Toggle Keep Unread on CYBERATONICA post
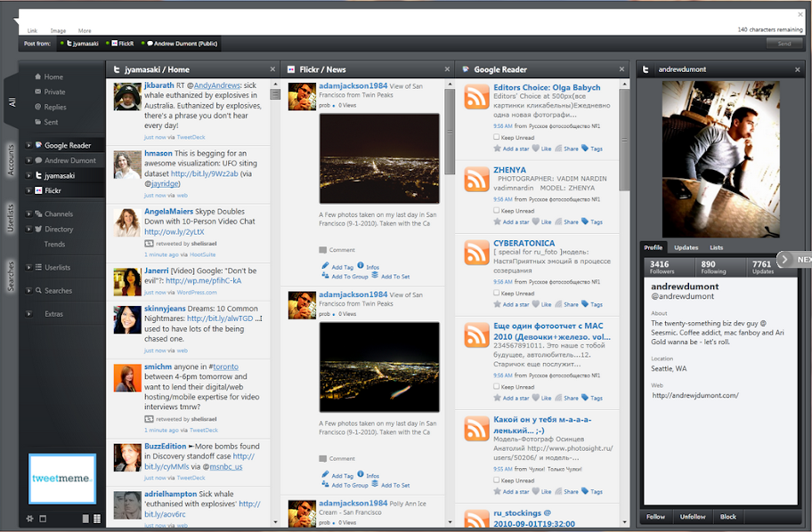The image size is (812, 532). tap(497, 293)
